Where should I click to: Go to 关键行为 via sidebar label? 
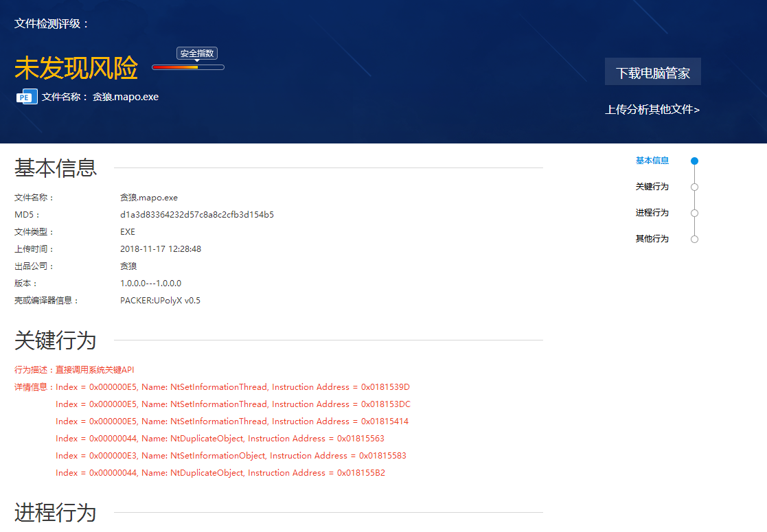652,187
